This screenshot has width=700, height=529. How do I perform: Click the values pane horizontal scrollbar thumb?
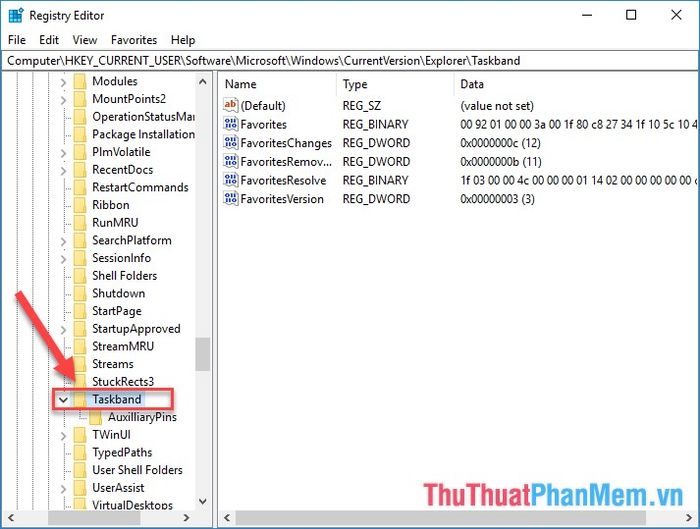click(440, 518)
